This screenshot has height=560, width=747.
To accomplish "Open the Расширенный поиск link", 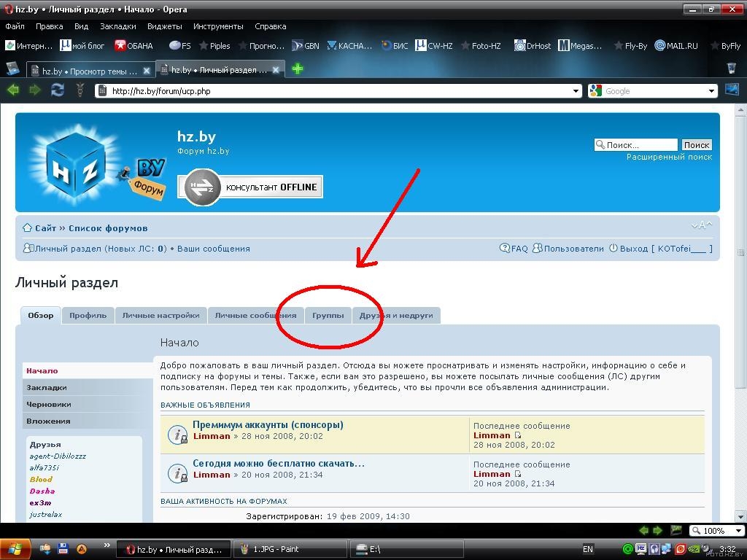I will point(669,157).
